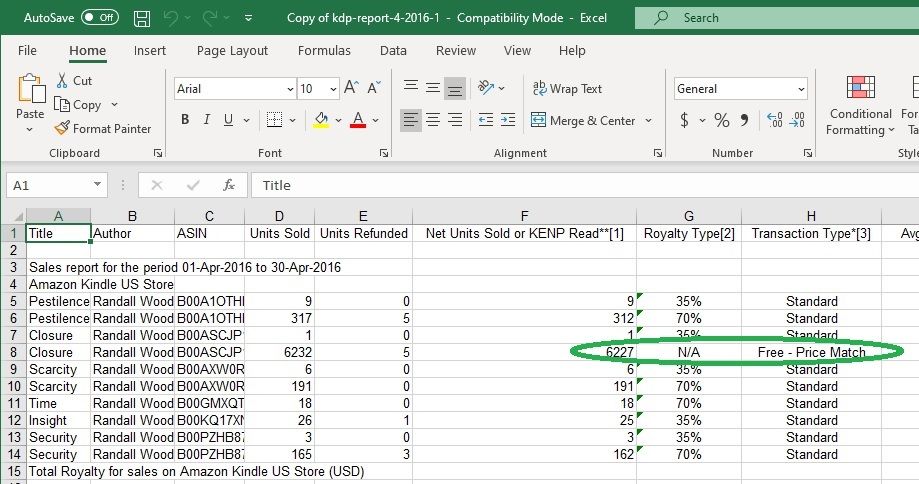Image resolution: width=919 pixels, height=484 pixels.
Task: Click the Paste clipboard icon
Action: [x=30, y=88]
